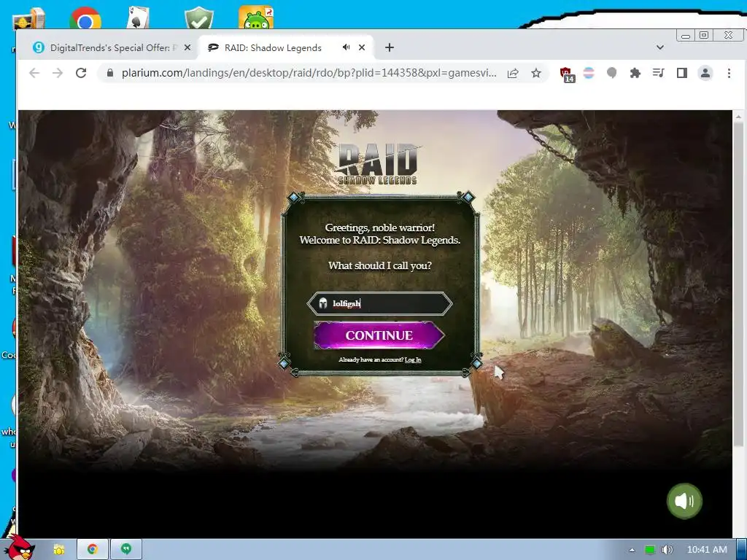Open the green pig desktop icon

click(256, 17)
